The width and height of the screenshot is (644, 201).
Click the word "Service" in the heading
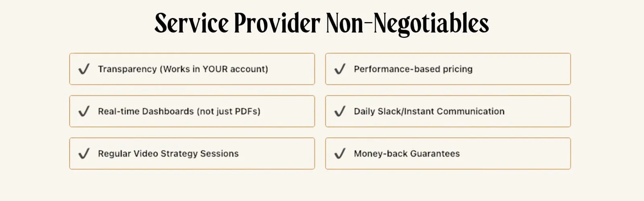[x=192, y=23]
